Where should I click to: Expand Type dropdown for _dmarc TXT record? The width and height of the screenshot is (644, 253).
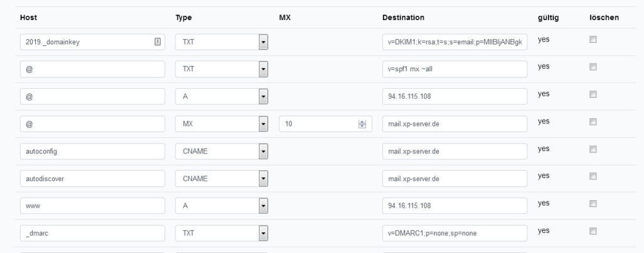tap(222, 233)
